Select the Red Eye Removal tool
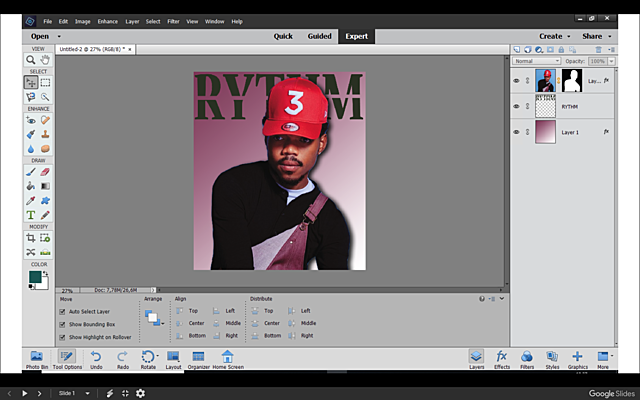The width and height of the screenshot is (640, 400). (x=31, y=120)
